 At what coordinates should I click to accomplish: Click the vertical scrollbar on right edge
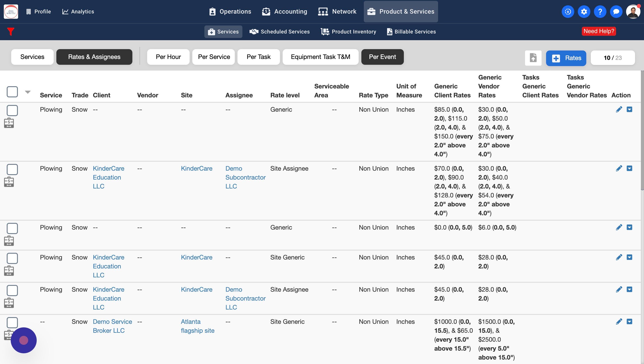point(642,130)
